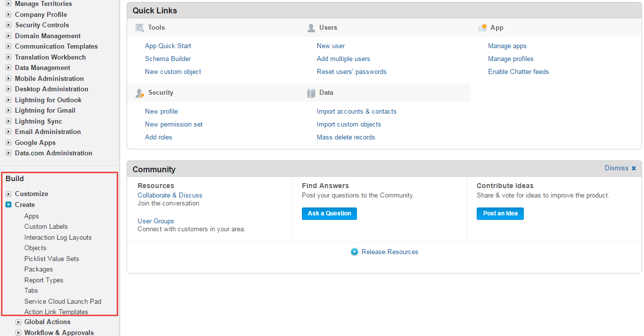Expand the Workflow & Approvals arrow
The height and width of the screenshot is (336, 644).
pyautogui.click(x=18, y=333)
